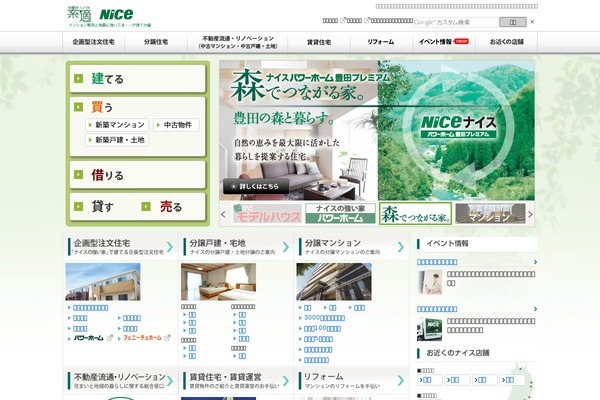Click external-link icon beside フェニーチェホーム
The image size is (600, 400).
coord(167,338)
